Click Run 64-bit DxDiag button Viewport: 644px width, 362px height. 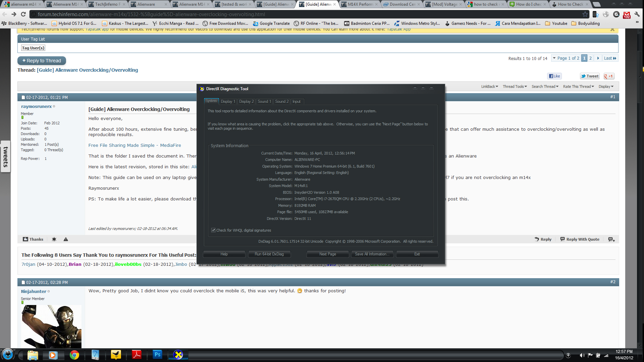[x=269, y=254]
